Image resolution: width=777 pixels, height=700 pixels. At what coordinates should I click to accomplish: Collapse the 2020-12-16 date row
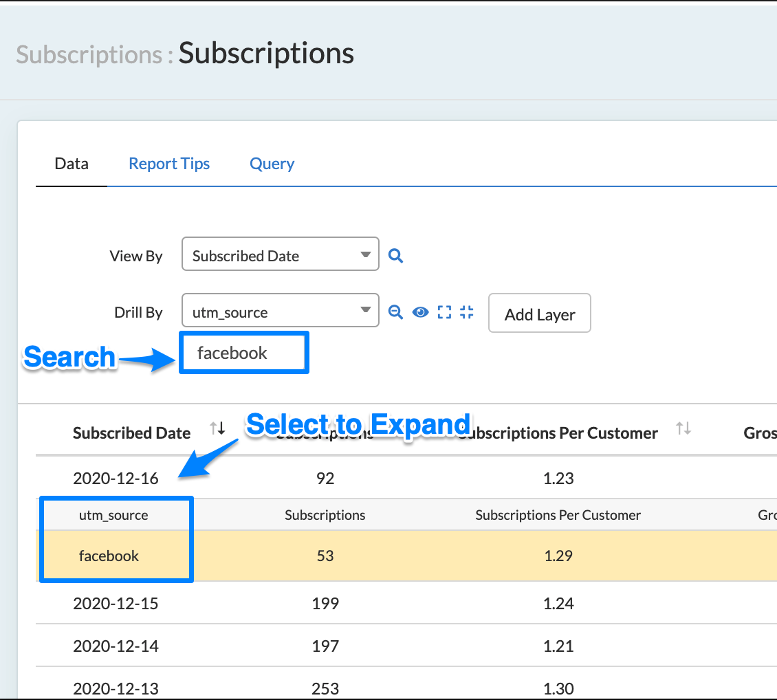[116, 479]
